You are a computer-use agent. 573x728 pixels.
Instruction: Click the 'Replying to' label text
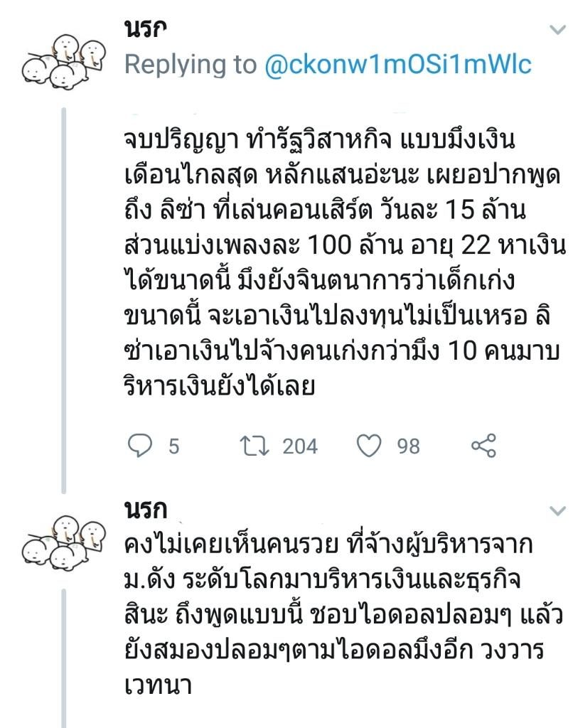click(x=191, y=65)
